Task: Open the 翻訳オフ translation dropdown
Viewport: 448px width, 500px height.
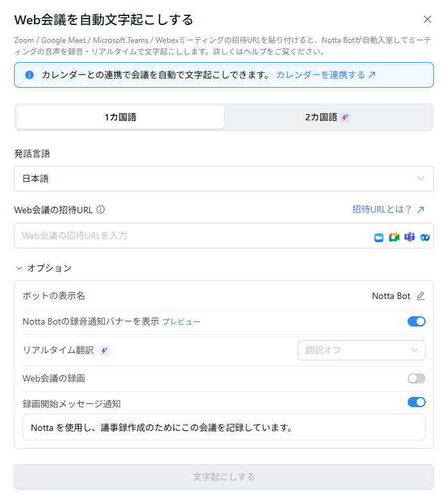Action: pyautogui.click(x=361, y=350)
